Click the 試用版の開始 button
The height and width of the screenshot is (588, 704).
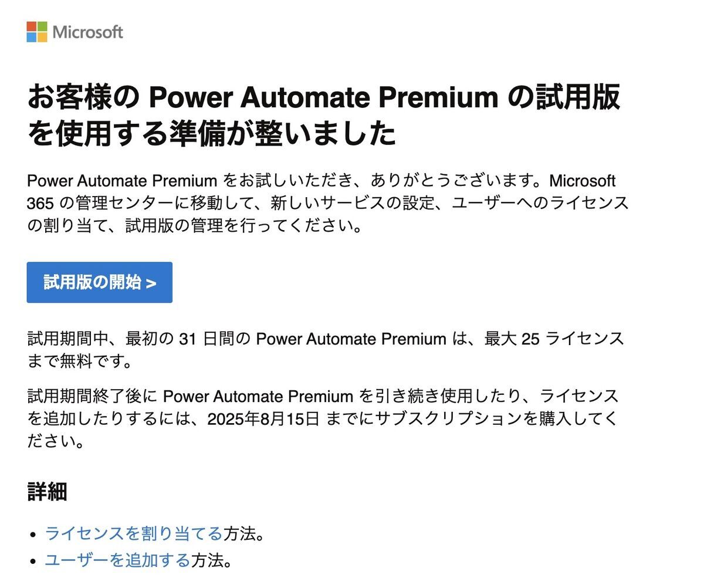coord(99,282)
